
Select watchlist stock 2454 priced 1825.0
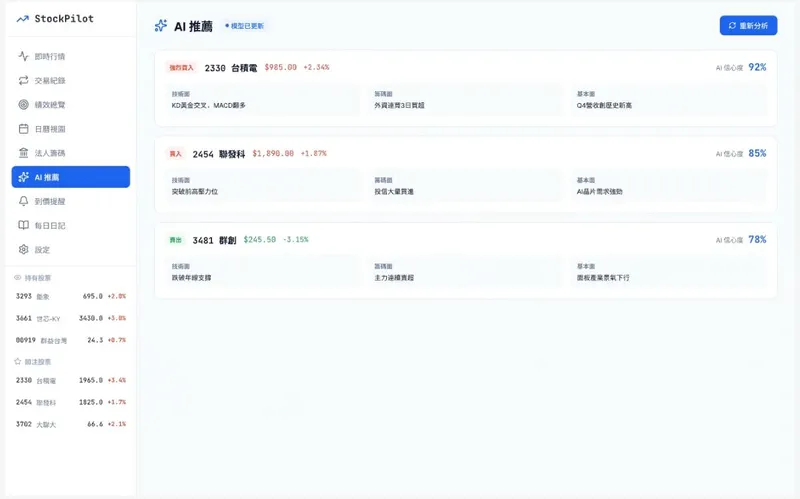tap(71, 403)
